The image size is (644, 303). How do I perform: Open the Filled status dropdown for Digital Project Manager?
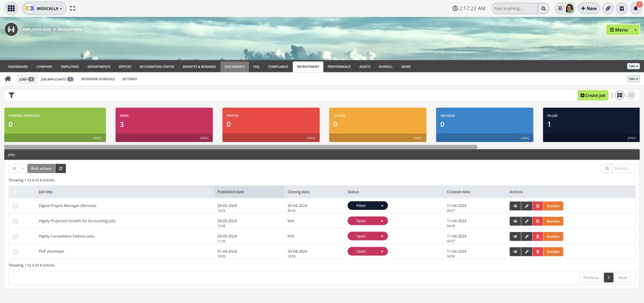(x=367, y=205)
